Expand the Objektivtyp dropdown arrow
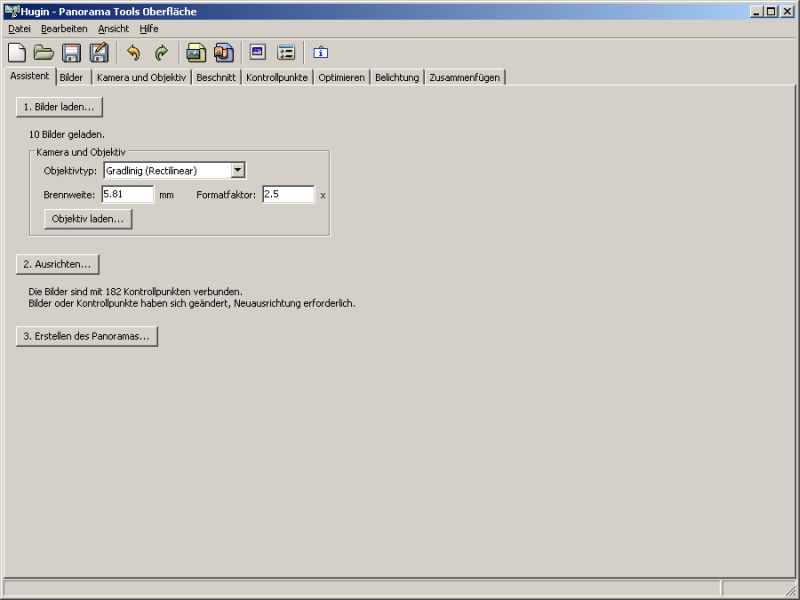 tap(238, 170)
